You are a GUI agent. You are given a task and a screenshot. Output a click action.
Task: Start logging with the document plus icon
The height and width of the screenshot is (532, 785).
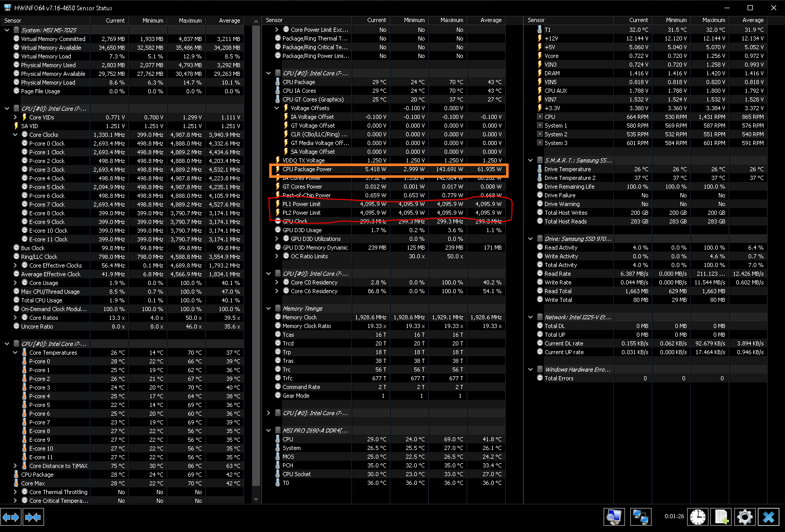tap(721, 517)
